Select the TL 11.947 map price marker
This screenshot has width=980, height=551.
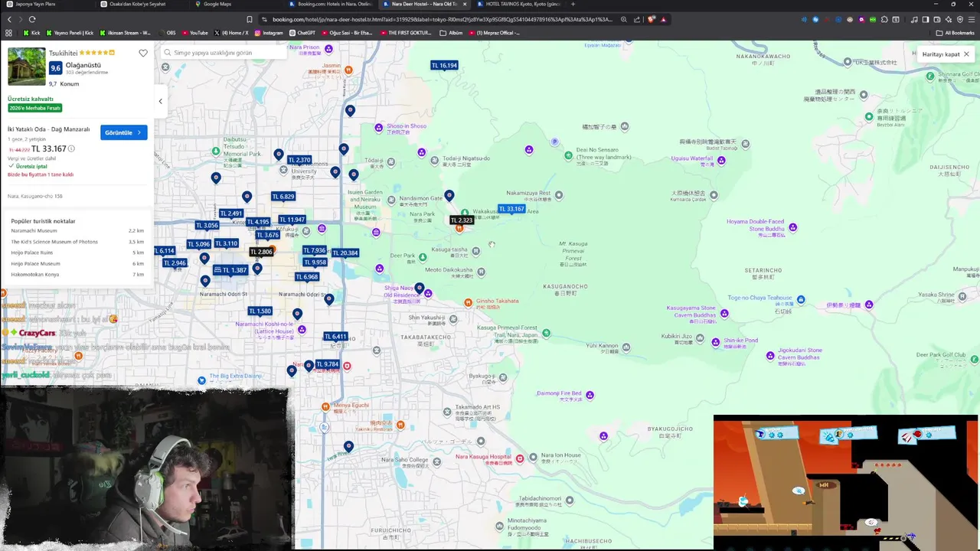[x=292, y=220]
